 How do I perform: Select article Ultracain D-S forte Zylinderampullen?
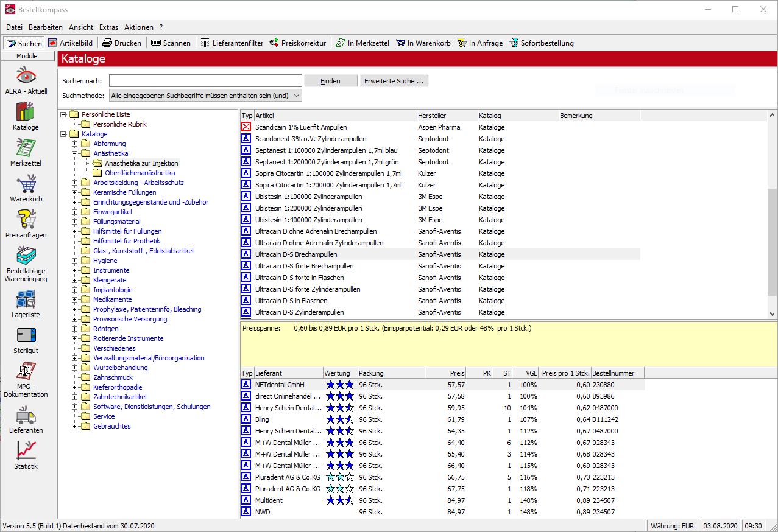tap(308, 289)
